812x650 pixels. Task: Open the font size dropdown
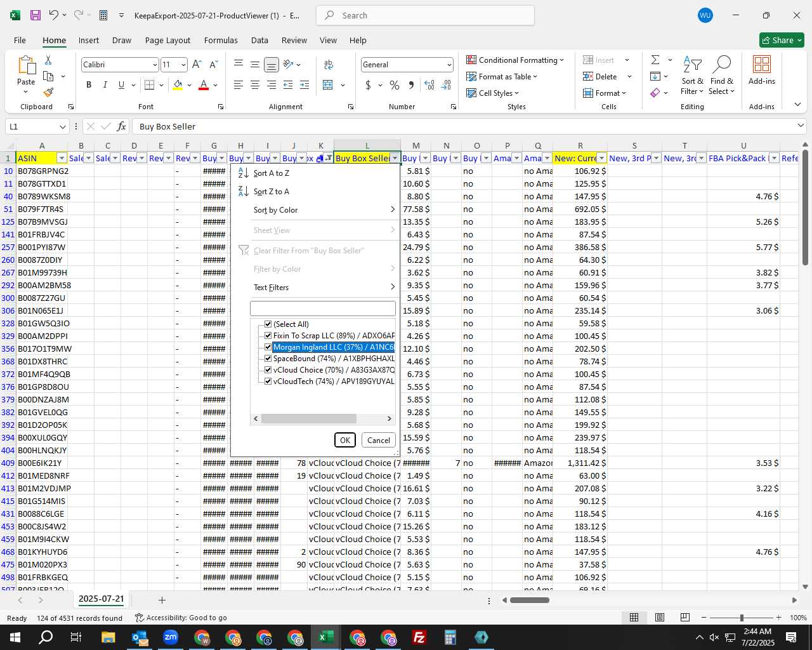tap(183, 65)
